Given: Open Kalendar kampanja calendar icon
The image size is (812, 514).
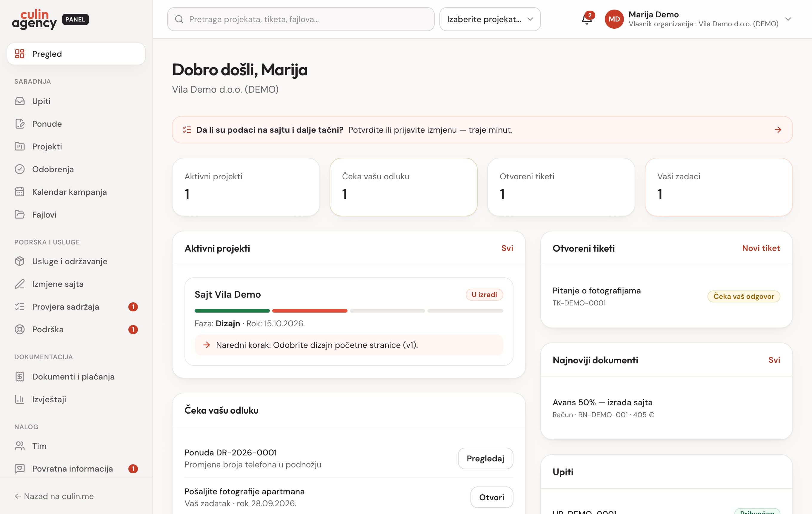Looking at the screenshot, I should tap(20, 192).
